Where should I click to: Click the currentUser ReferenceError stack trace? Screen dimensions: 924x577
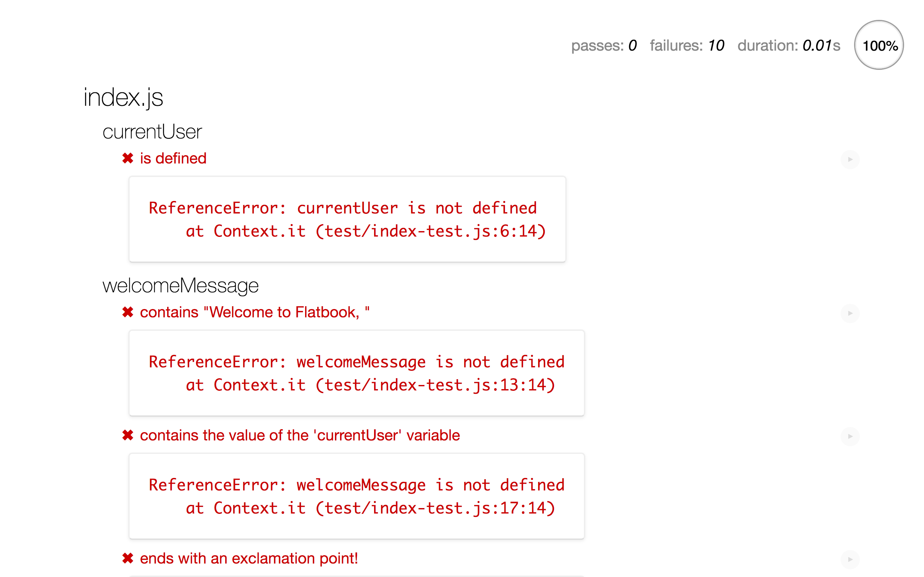(347, 220)
